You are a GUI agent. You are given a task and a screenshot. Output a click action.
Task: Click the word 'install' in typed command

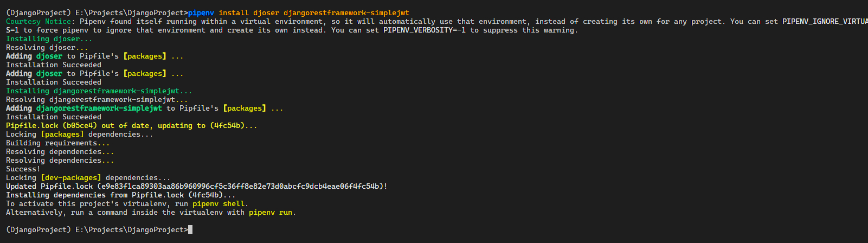click(234, 12)
